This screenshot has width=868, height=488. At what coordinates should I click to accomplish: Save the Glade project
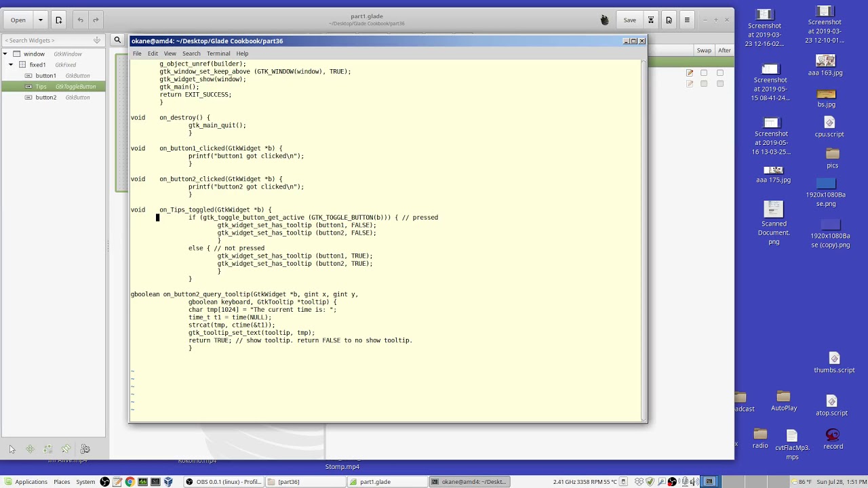[630, 20]
